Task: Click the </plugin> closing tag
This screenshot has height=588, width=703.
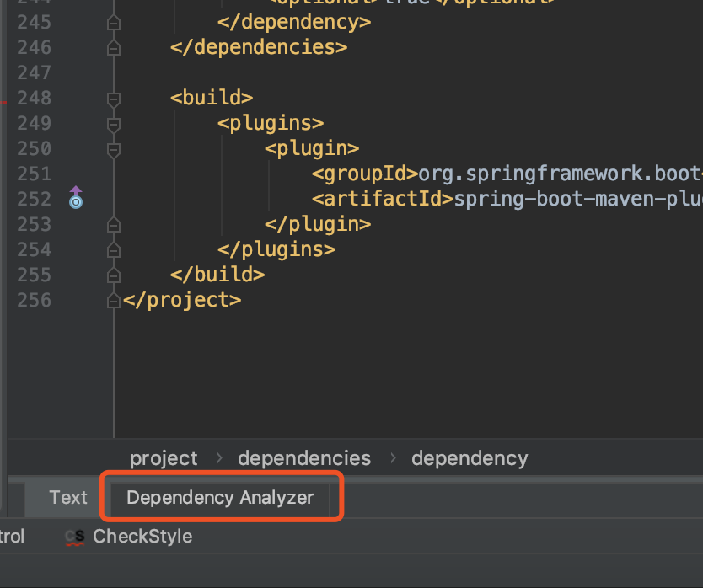Action: (x=318, y=224)
